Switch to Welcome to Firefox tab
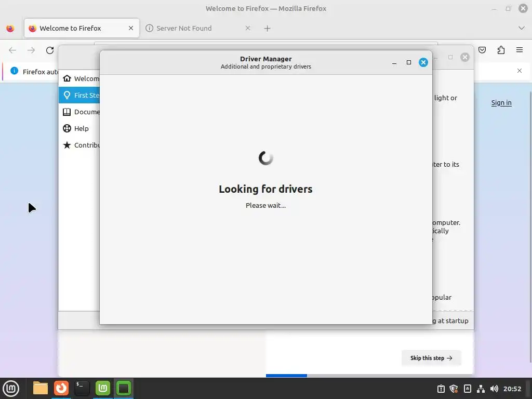Image resolution: width=532 pixels, height=399 pixels. pos(82,28)
